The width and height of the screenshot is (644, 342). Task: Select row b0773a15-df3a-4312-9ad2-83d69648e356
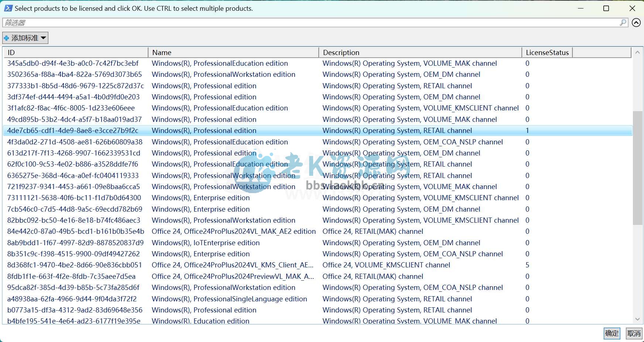[318, 310]
